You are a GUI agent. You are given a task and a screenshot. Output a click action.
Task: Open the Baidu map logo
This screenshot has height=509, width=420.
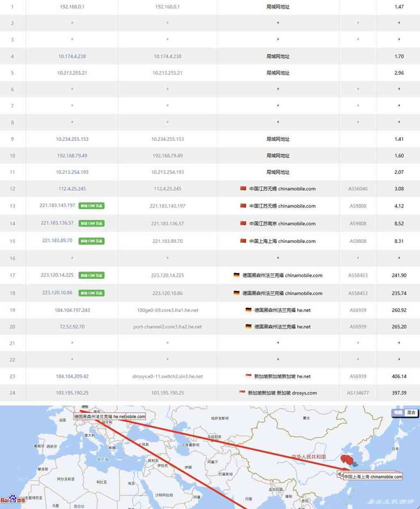pos(13,499)
